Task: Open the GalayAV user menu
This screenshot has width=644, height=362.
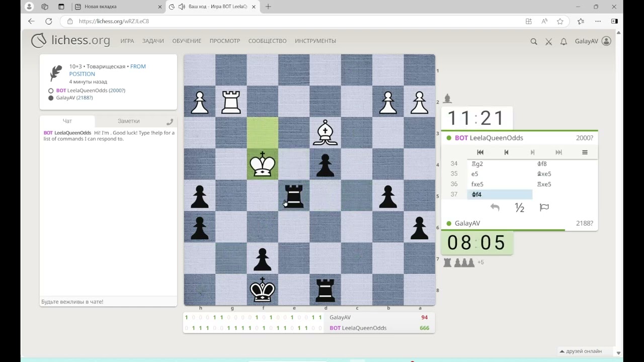Action: coord(593,41)
